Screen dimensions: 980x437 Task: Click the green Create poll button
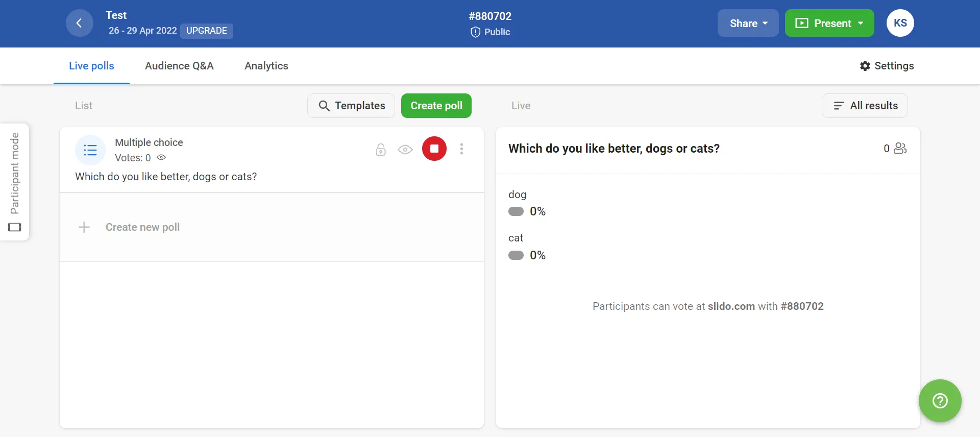point(436,106)
